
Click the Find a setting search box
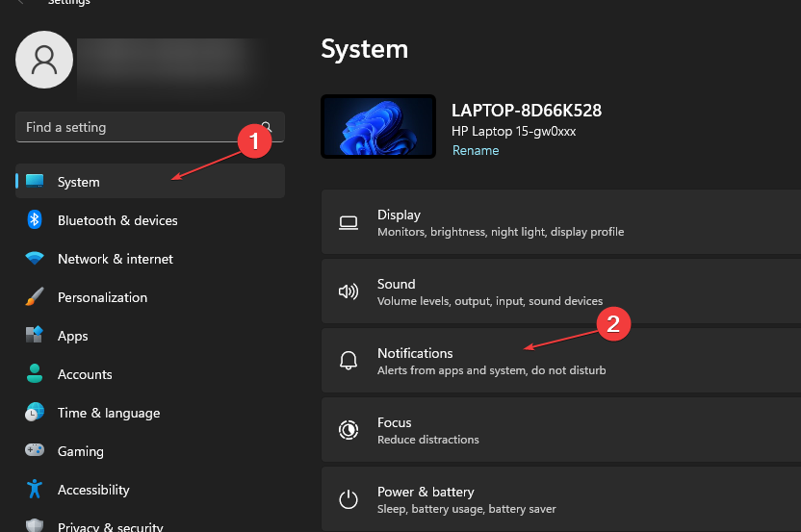tap(150, 127)
